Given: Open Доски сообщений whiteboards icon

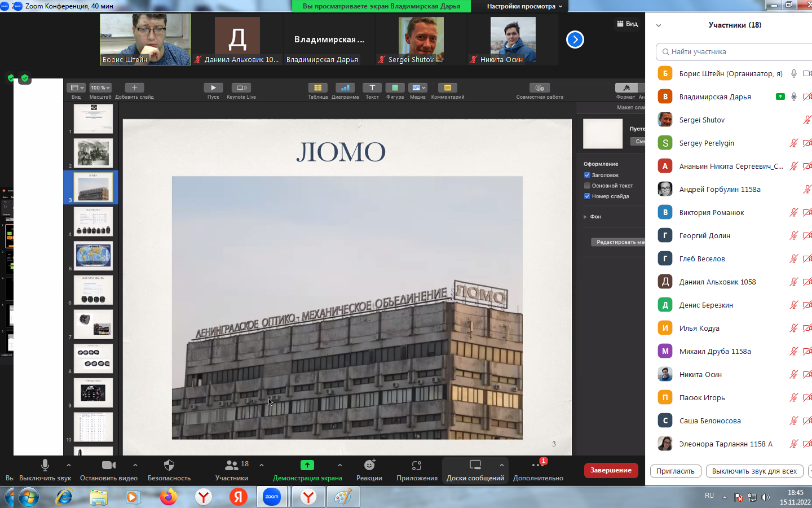Looking at the screenshot, I should (475, 465).
